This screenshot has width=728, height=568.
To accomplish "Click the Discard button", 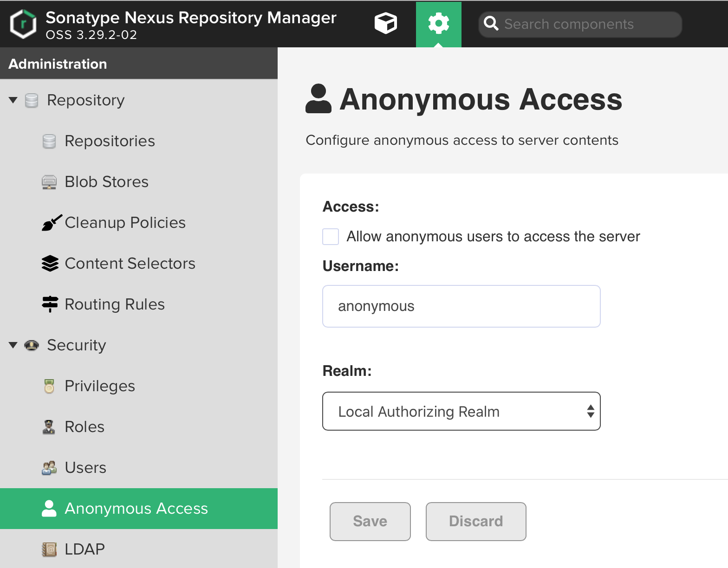I will click(476, 521).
